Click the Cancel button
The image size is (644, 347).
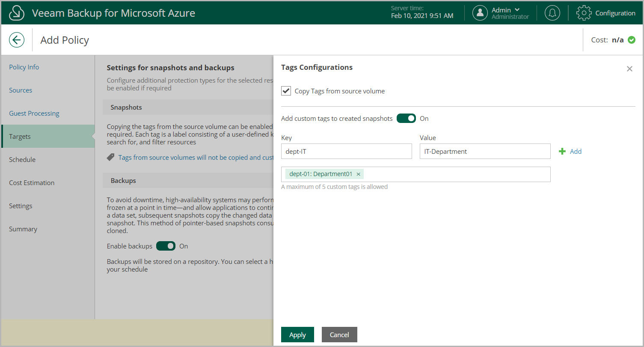pos(339,335)
